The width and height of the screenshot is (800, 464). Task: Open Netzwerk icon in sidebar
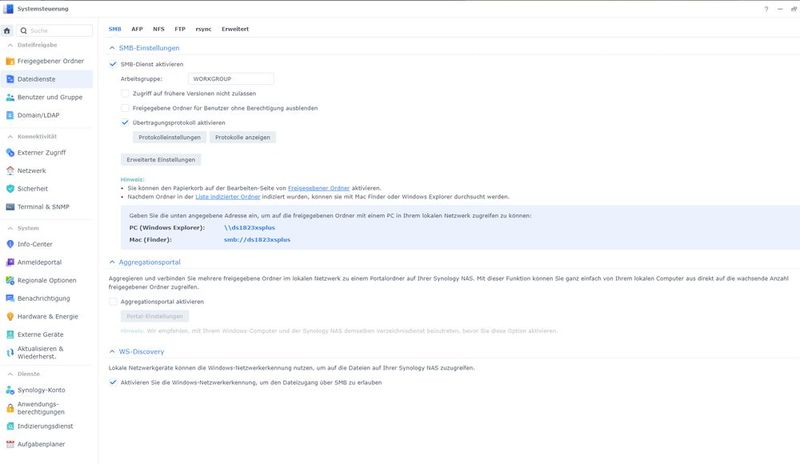[10, 170]
